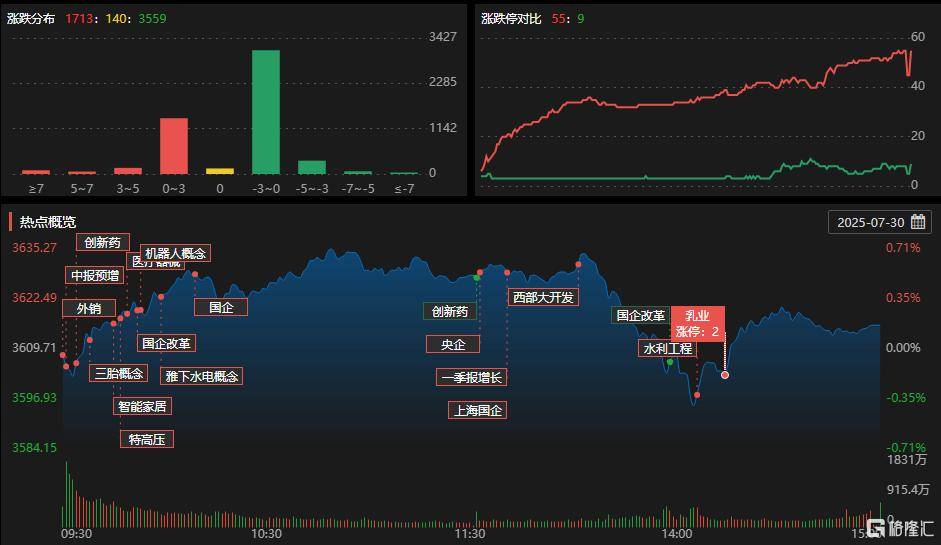941x545 pixels.
Task: Click the highlighted 乳业 涨停 tooltip
Action: 697,323
